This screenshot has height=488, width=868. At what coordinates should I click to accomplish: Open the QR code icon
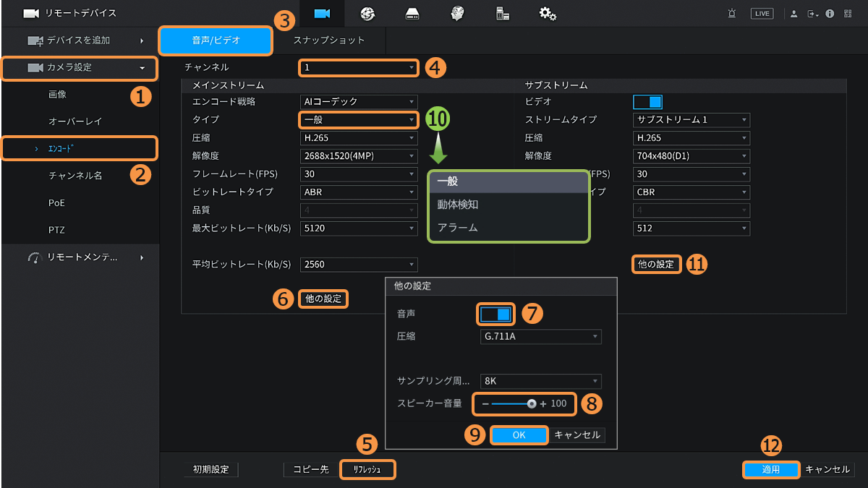[x=848, y=14]
